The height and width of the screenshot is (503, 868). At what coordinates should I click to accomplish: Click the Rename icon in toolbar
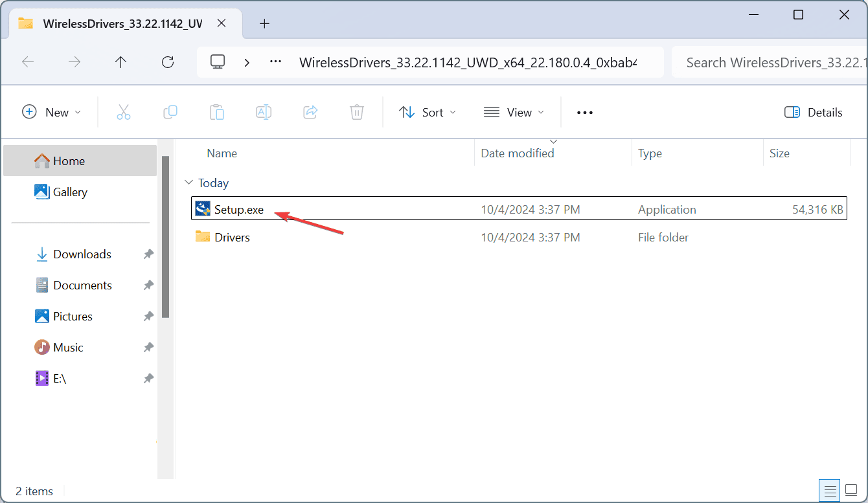pos(264,112)
